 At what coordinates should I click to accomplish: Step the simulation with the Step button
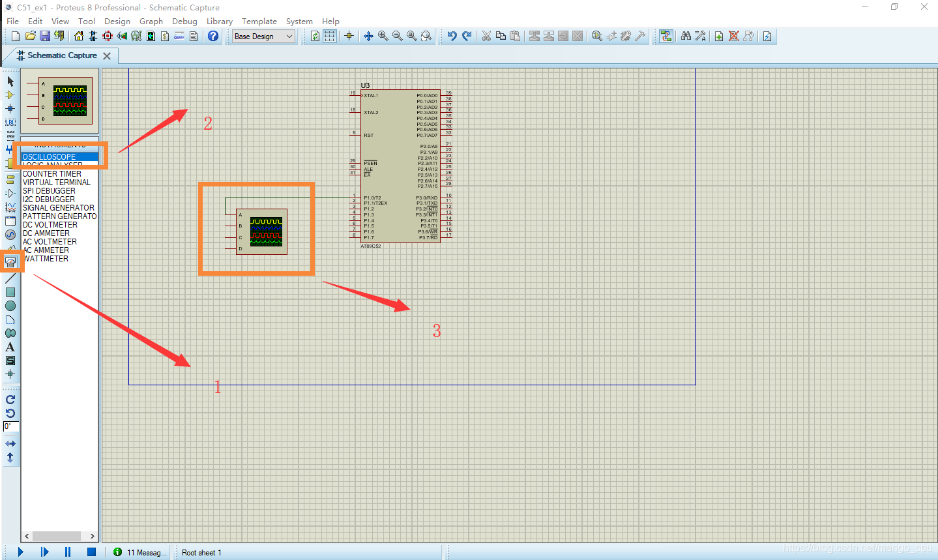(44, 552)
